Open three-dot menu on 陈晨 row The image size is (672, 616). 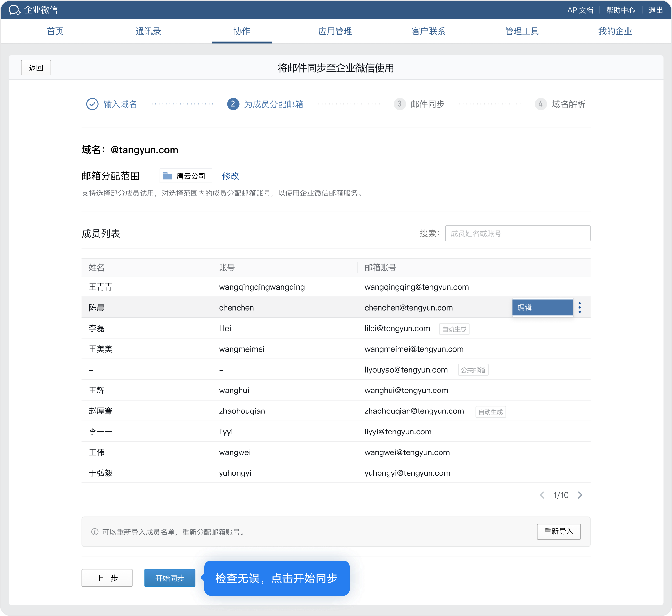coord(580,307)
